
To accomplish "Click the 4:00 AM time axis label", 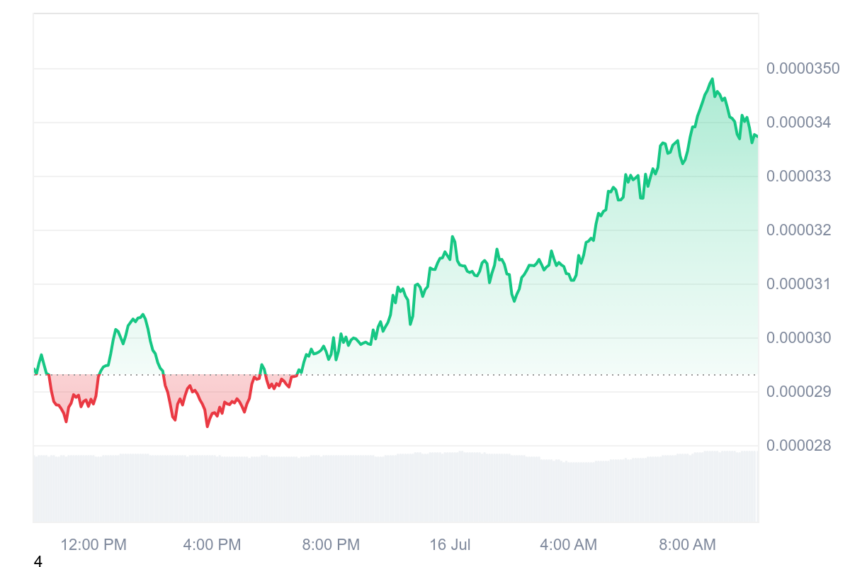I will (568, 544).
